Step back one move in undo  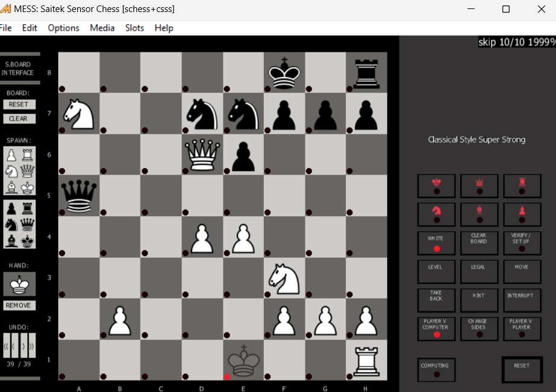pyautogui.click(x=15, y=346)
